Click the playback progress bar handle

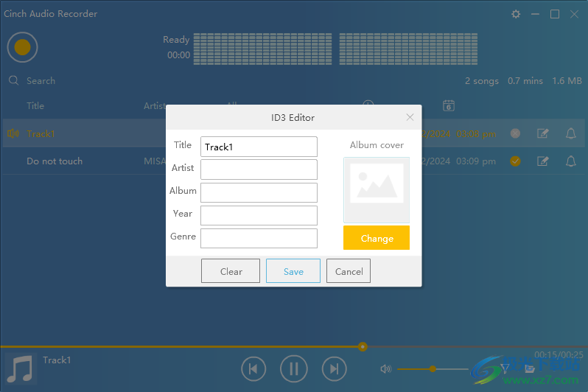click(x=363, y=346)
